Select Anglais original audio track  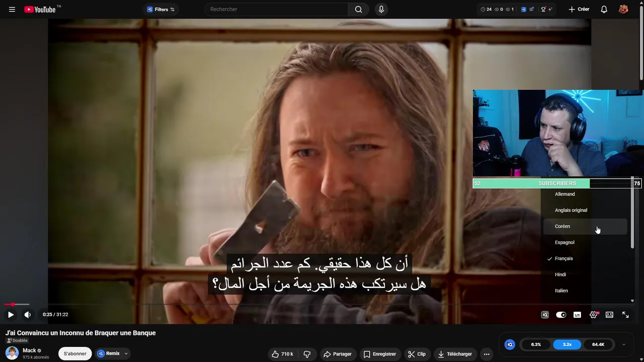585,210
